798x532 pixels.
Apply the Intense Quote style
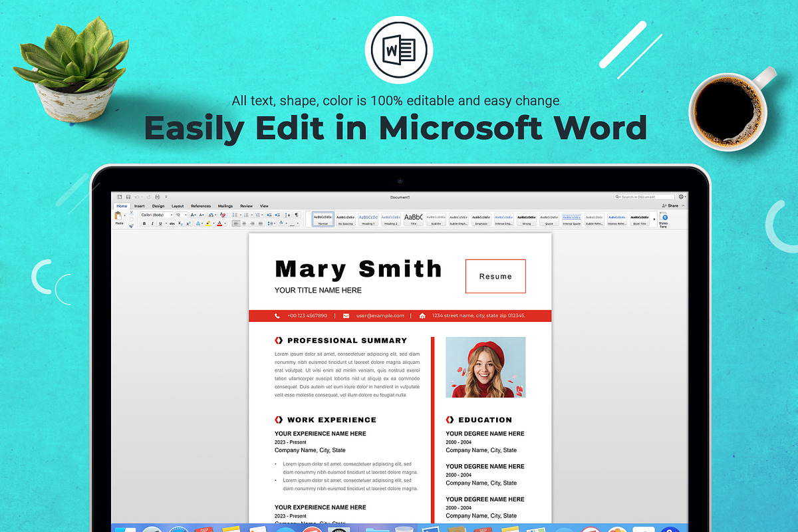pos(572,219)
